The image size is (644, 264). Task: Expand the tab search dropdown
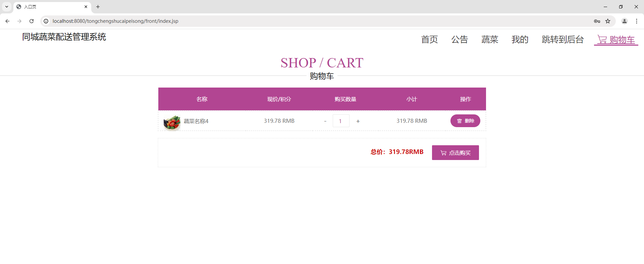pos(7,7)
